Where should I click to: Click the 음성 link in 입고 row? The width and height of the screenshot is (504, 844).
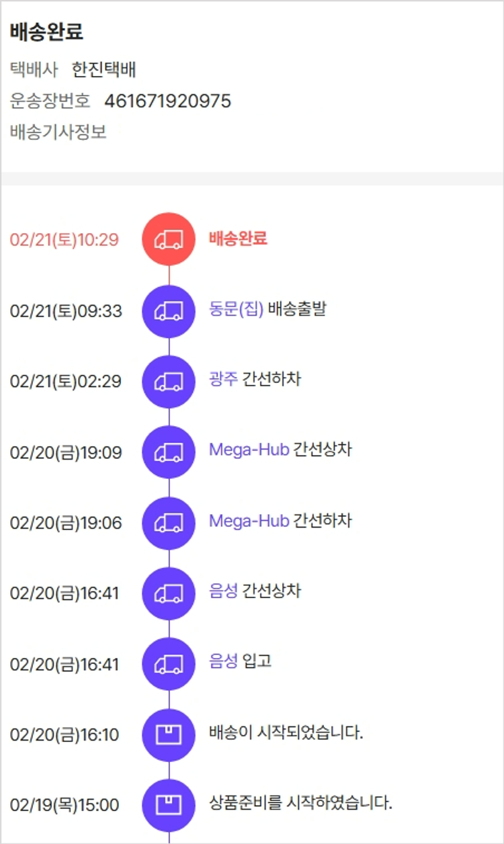(223, 662)
